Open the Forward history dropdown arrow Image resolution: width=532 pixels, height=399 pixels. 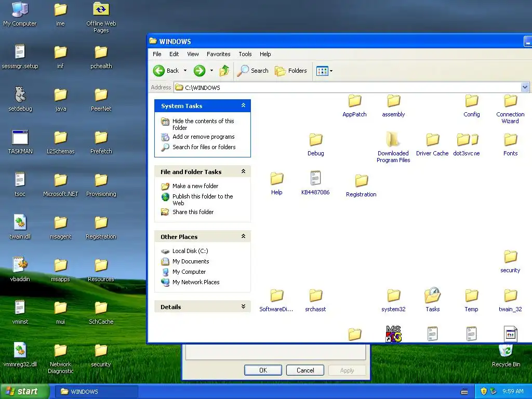212,71
